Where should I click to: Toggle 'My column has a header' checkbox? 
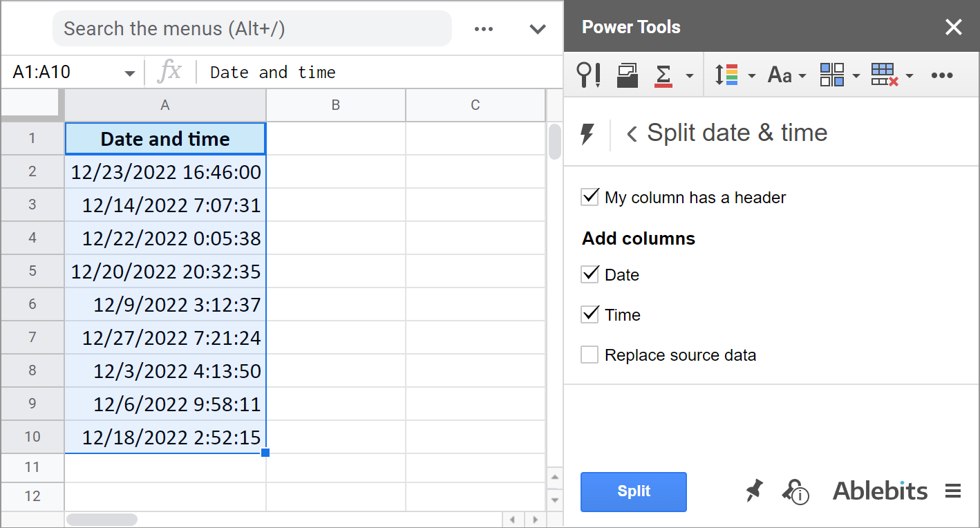[590, 198]
